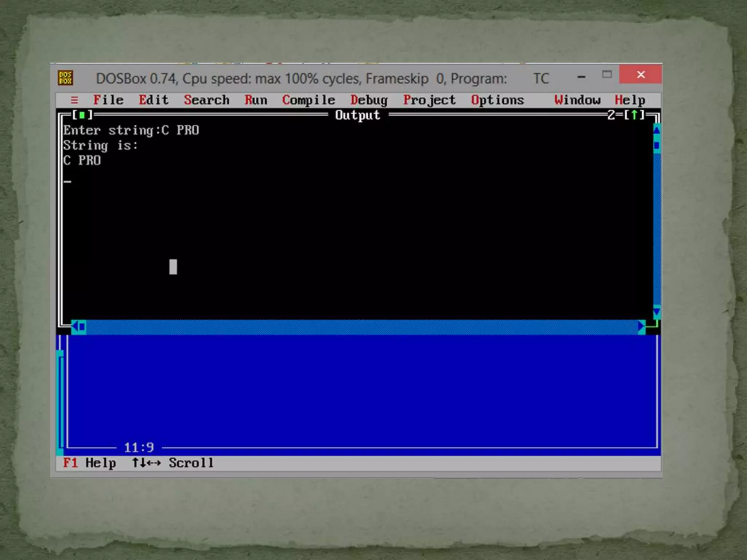Expand the Options menu

(x=497, y=100)
